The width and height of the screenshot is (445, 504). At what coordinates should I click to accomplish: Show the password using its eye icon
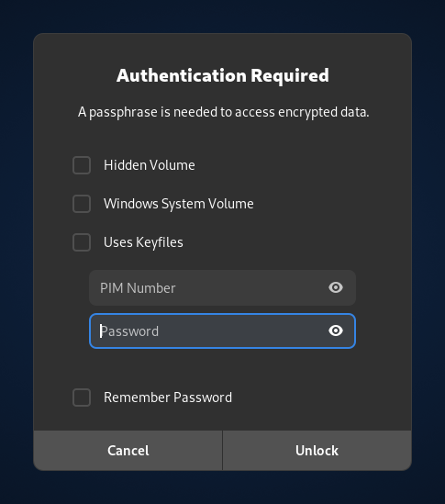click(x=336, y=330)
